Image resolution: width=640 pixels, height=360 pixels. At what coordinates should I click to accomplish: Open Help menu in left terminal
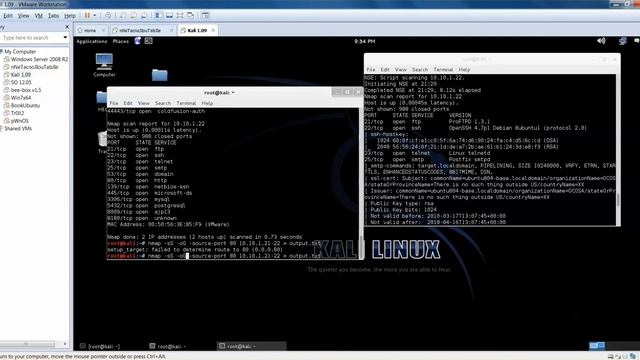click(207, 103)
